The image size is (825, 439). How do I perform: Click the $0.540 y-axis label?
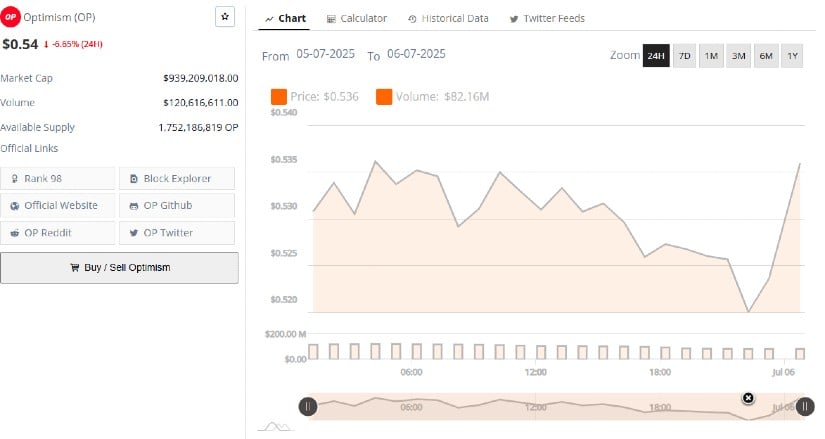click(x=284, y=113)
